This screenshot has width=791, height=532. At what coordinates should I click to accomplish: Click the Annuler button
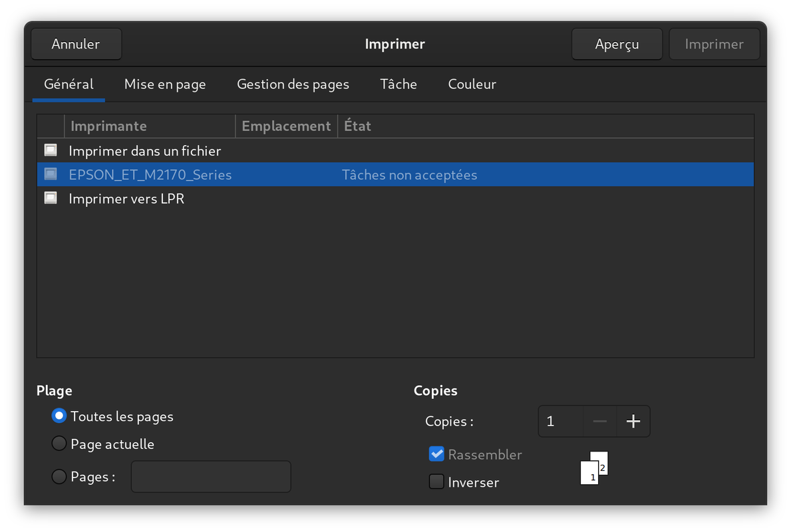pyautogui.click(x=77, y=44)
